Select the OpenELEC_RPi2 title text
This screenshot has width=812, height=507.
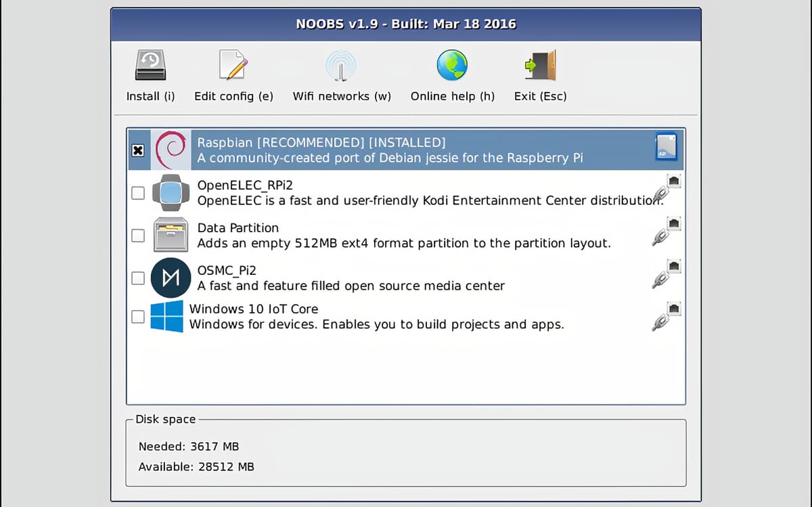click(x=246, y=185)
